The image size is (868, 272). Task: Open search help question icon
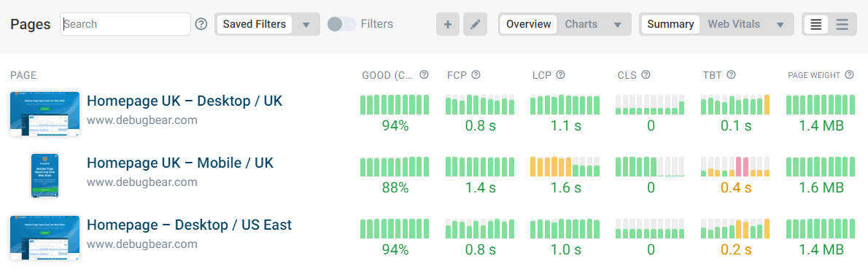[x=201, y=24]
